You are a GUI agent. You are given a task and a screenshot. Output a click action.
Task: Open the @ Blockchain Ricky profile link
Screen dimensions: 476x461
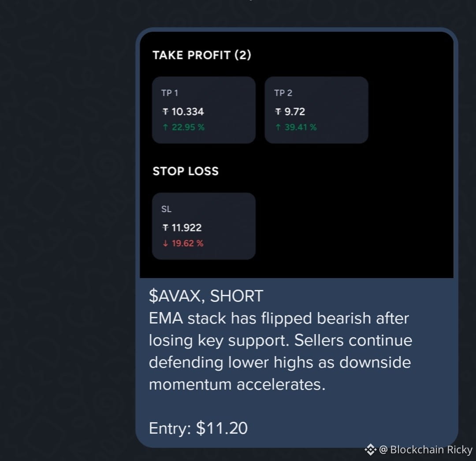click(426, 450)
